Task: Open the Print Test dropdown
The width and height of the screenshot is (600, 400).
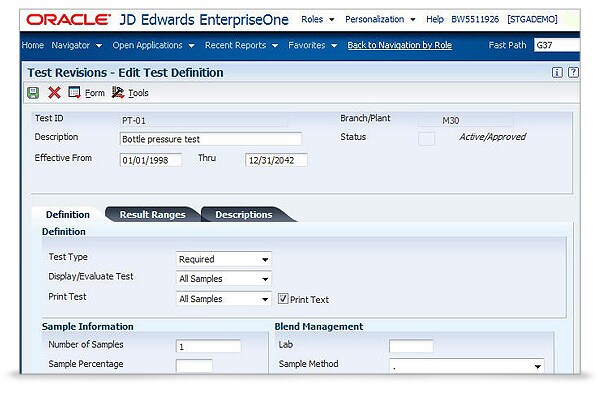Action: [x=263, y=299]
